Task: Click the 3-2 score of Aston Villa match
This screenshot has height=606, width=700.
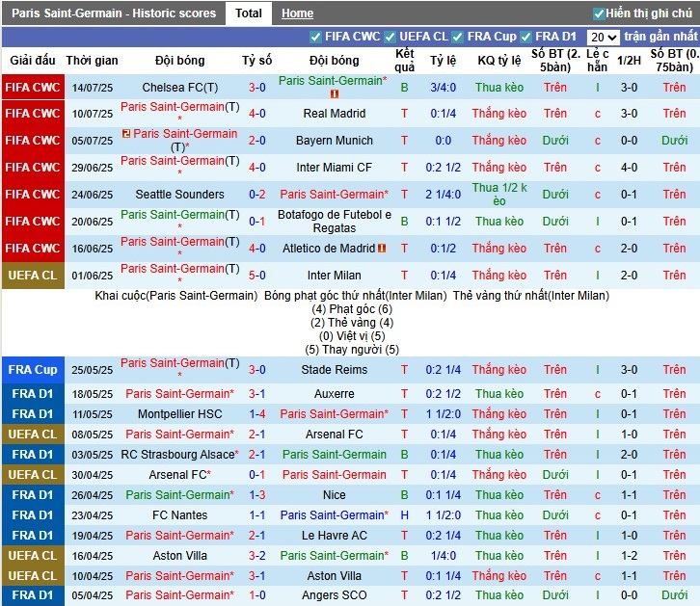Action: coord(257,556)
